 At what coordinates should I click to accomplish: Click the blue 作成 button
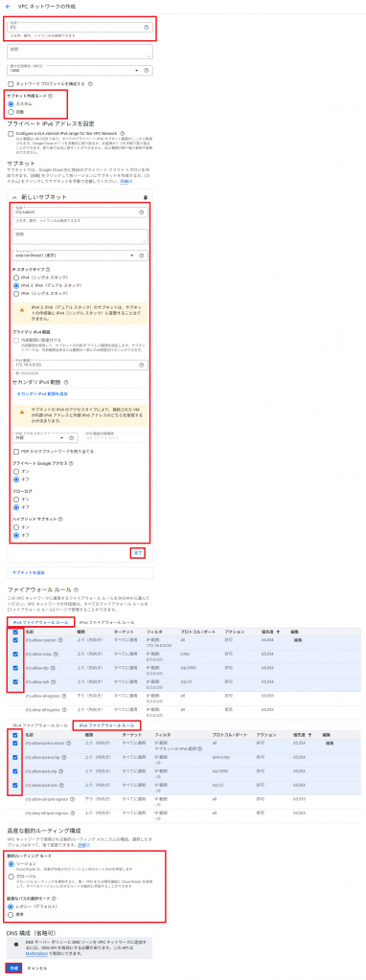tap(13, 968)
